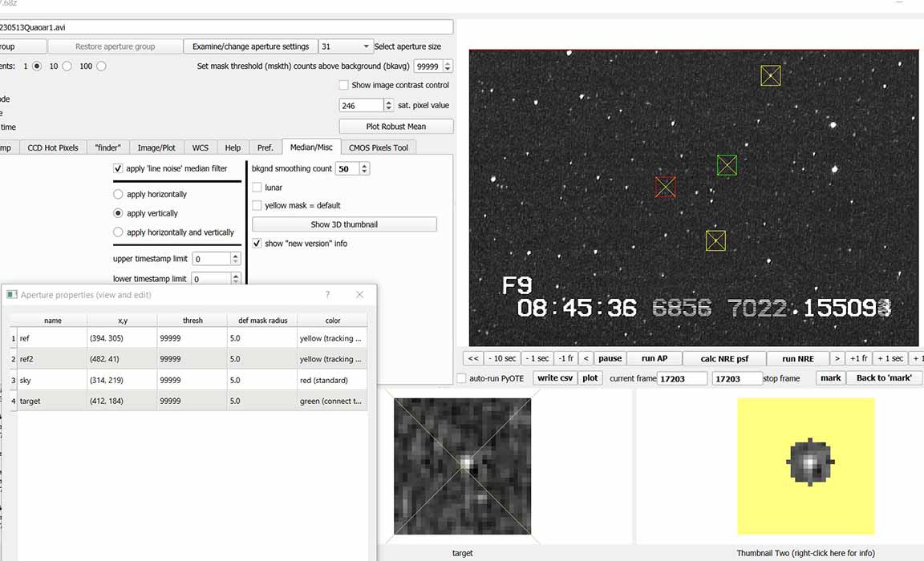The width and height of the screenshot is (924, 561).
Task: Open the CCD Hot Pixels tab
Action: (x=52, y=147)
